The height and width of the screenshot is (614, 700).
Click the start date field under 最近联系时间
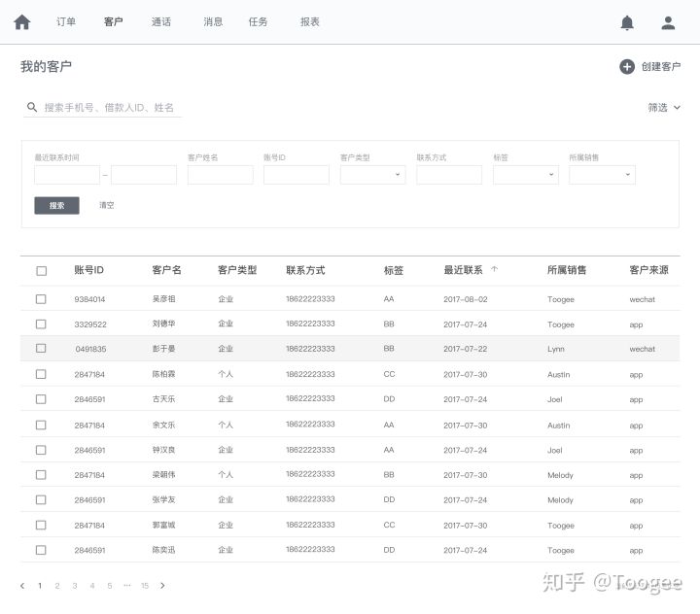pos(67,175)
